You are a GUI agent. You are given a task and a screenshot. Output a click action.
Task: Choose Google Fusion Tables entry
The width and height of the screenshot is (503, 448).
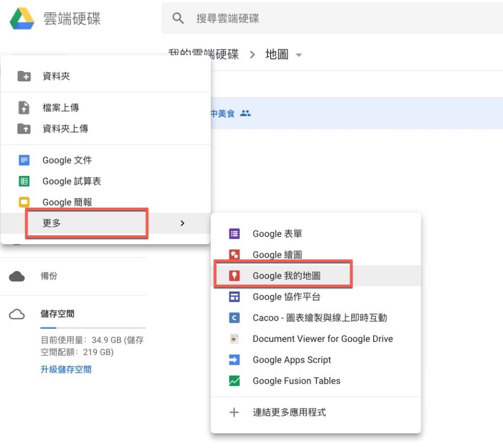316,381
